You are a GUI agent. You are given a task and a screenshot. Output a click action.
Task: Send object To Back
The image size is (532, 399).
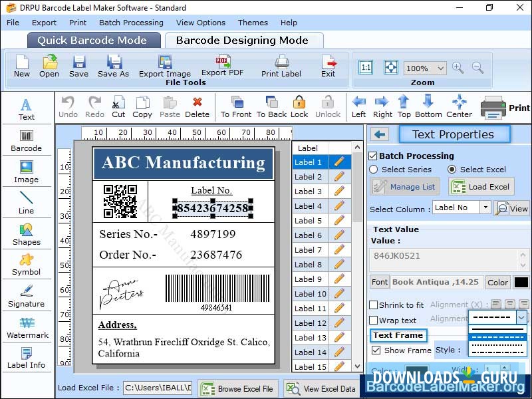[x=272, y=107]
